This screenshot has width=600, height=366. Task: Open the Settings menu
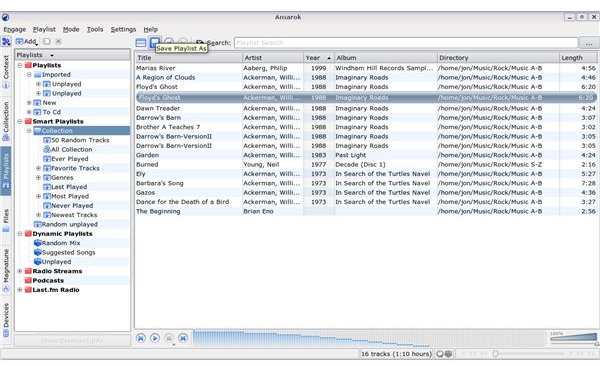pyautogui.click(x=123, y=29)
